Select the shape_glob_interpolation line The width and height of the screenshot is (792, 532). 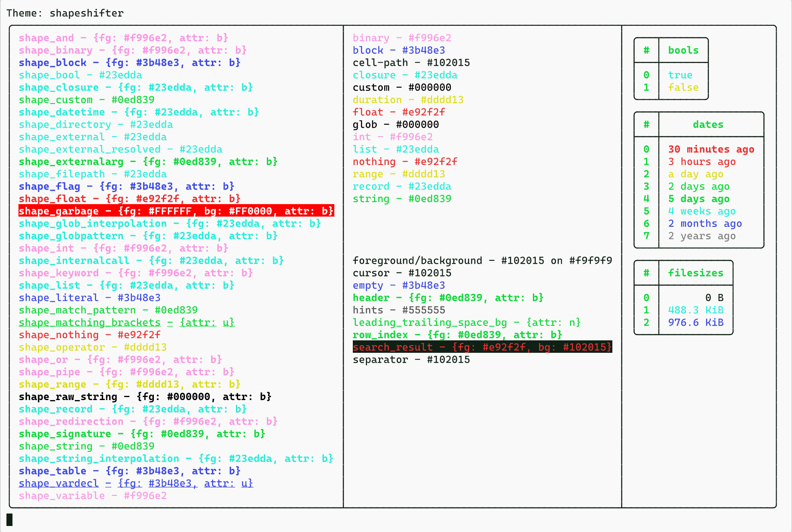[x=170, y=223]
